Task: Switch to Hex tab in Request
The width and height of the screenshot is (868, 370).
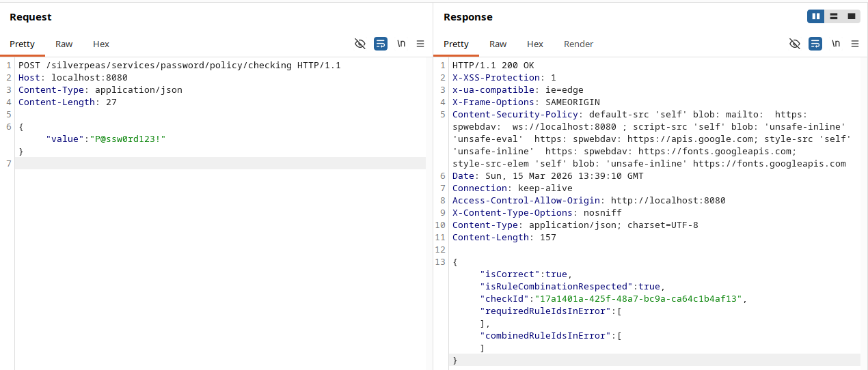Action: point(101,44)
